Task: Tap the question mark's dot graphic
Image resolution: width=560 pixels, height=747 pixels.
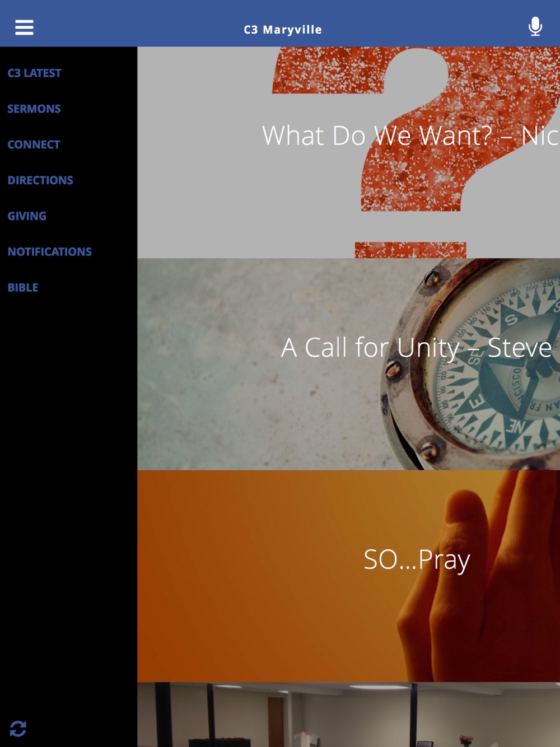Action: [x=410, y=250]
